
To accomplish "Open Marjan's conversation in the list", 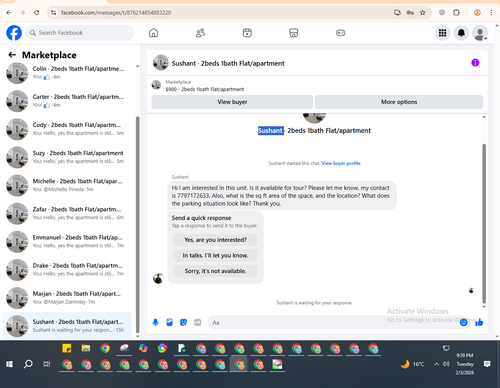I will 68,298.
